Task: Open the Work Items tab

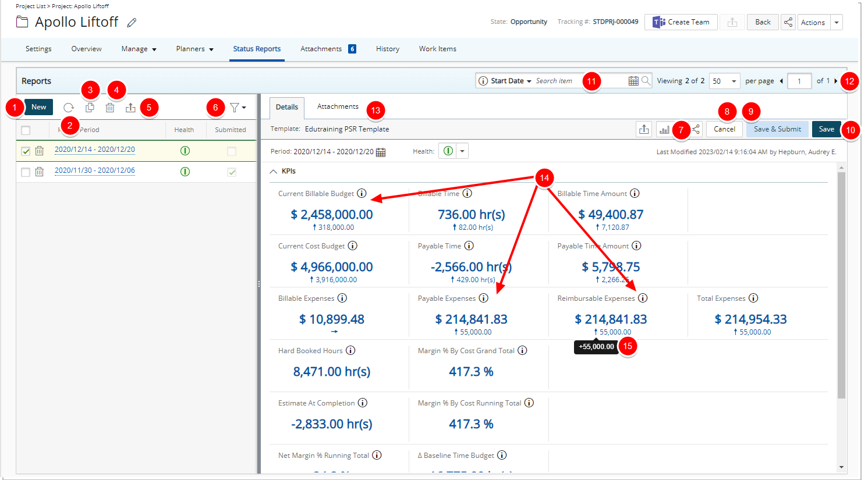Action: pyautogui.click(x=438, y=49)
